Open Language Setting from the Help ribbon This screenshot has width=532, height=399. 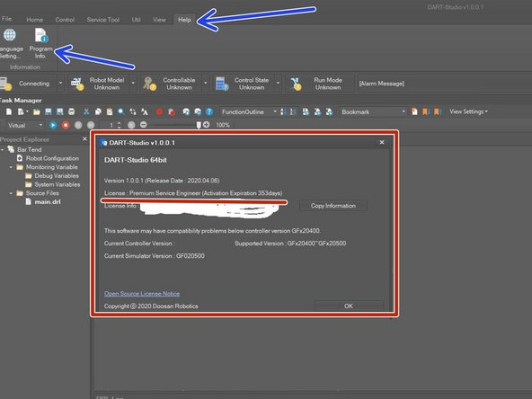click(10, 44)
